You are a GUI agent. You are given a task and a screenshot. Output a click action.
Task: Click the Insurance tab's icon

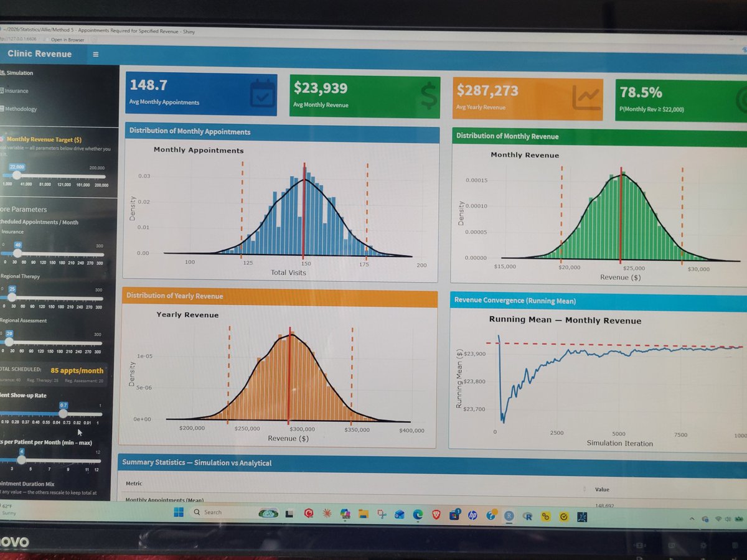[2, 91]
